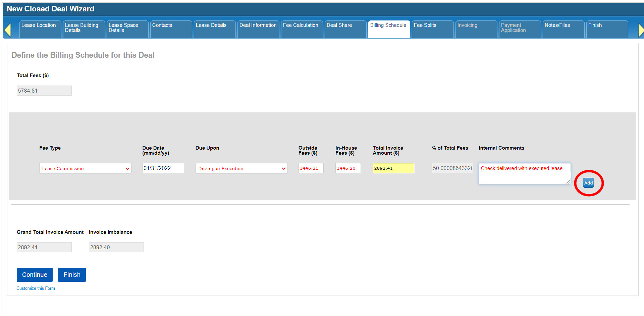Grab the Internal Comments resize handle
This screenshot has width=644, height=316.
point(568,182)
